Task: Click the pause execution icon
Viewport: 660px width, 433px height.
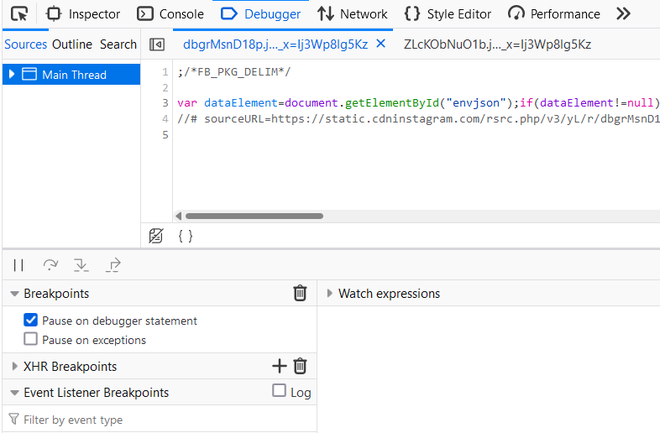Action: (19, 265)
